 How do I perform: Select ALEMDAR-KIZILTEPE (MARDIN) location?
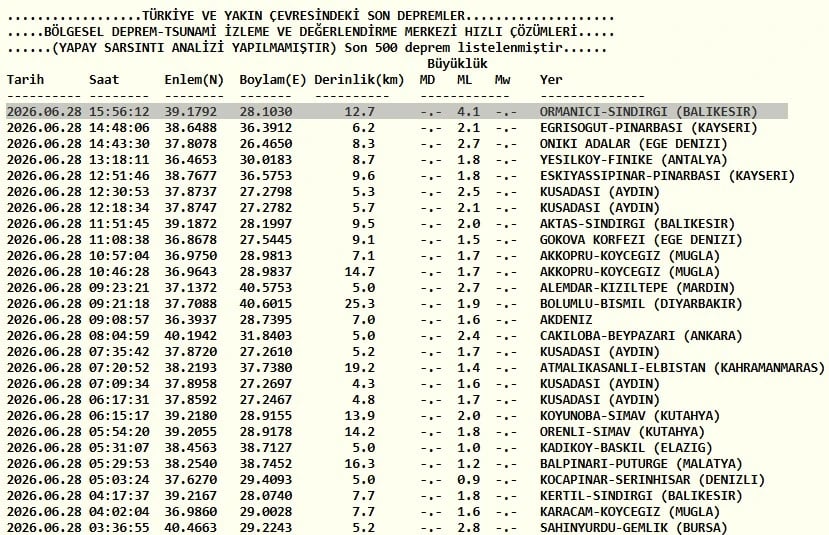[x=637, y=288]
